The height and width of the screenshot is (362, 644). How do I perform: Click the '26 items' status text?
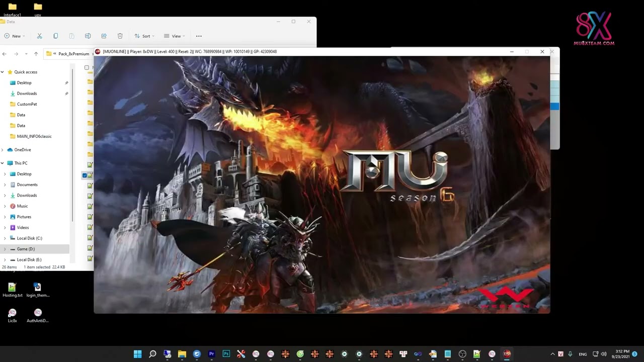(9, 267)
